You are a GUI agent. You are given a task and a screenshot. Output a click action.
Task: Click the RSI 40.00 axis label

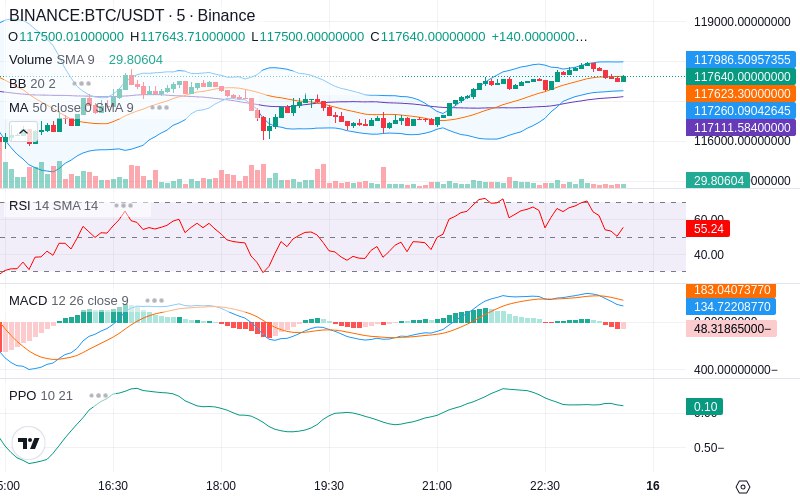pyautogui.click(x=709, y=254)
